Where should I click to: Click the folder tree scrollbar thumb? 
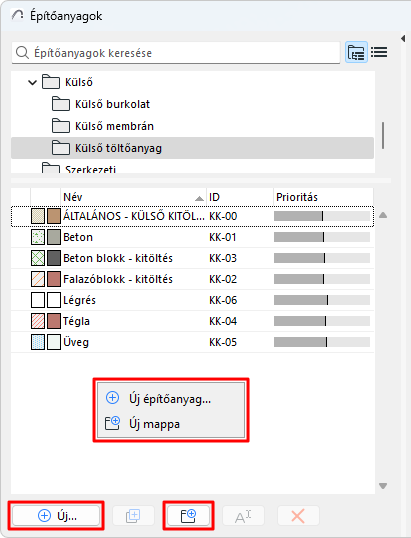383,135
